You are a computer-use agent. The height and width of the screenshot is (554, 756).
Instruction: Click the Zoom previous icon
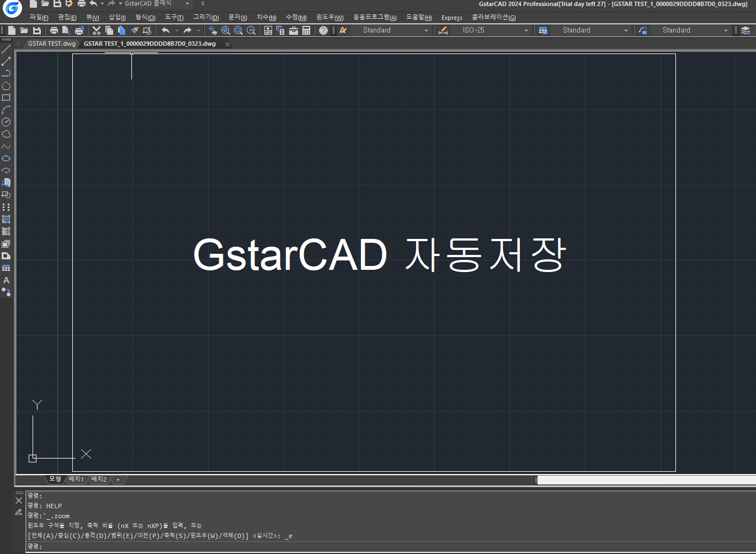(x=251, y=30)
